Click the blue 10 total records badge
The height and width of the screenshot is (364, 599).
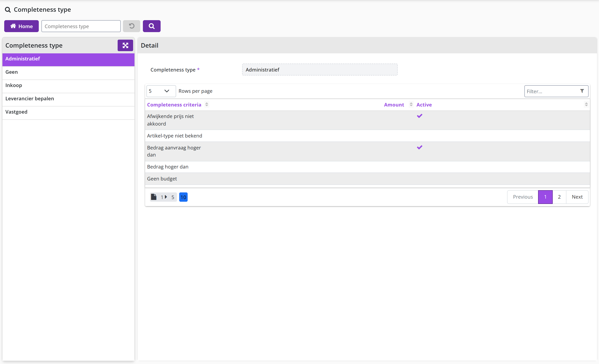click(x=183, y=197)
